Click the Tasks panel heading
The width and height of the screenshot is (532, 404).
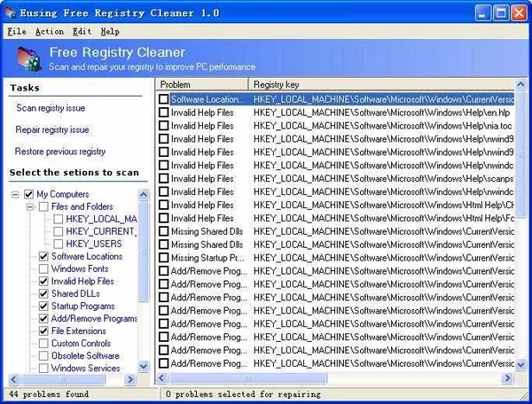(x=25, y=88)
